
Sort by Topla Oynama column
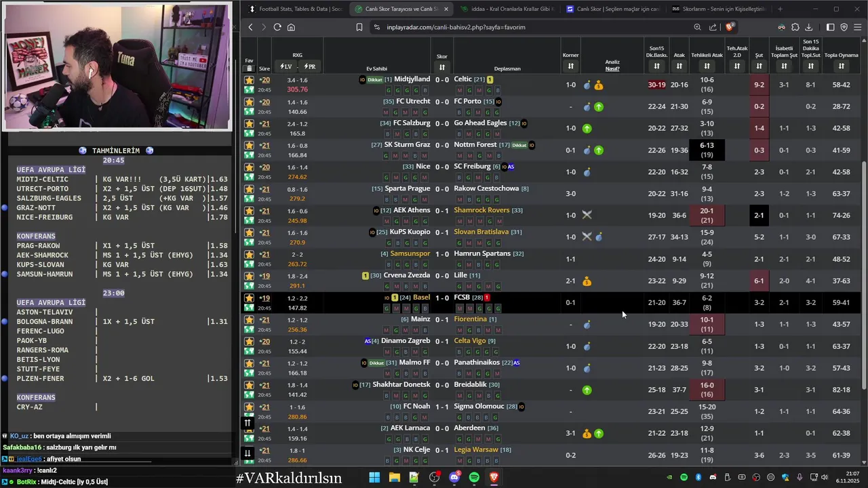tap(842, 66)
